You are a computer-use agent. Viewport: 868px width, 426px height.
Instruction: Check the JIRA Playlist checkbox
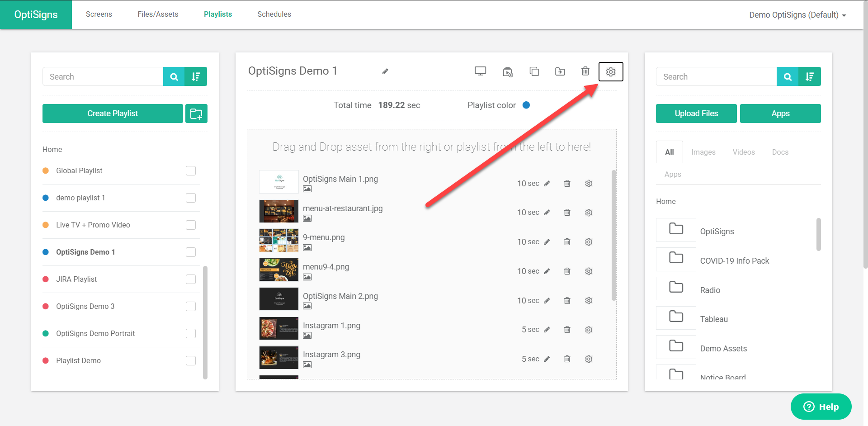(191, 279)
